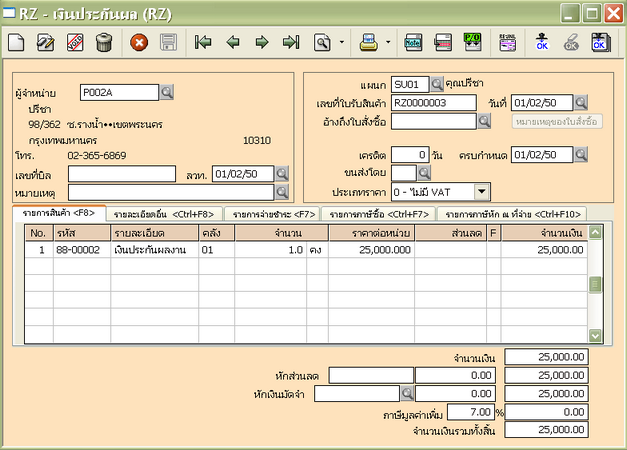Click the red cancel X icon
Screen dimensions: 627x450
pos(140,43)
